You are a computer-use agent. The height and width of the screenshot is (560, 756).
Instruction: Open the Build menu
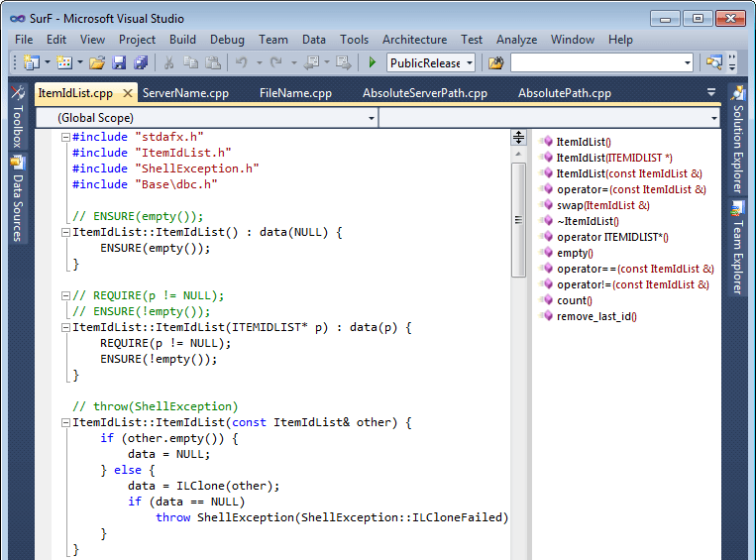click(182, 40)
